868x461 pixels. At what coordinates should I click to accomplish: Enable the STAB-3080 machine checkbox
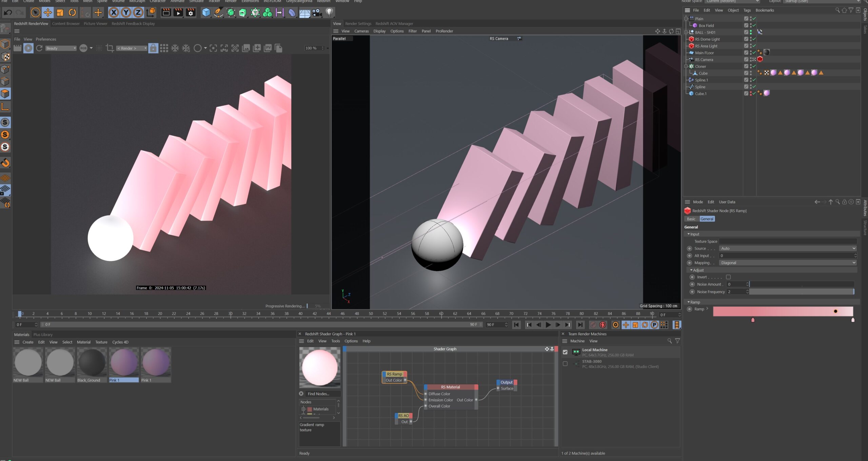tap(565, 364)
